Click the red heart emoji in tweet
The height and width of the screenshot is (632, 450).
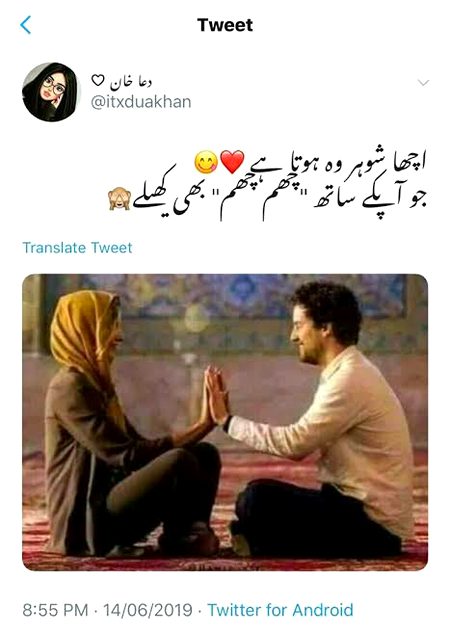click(x=232, y=162)
